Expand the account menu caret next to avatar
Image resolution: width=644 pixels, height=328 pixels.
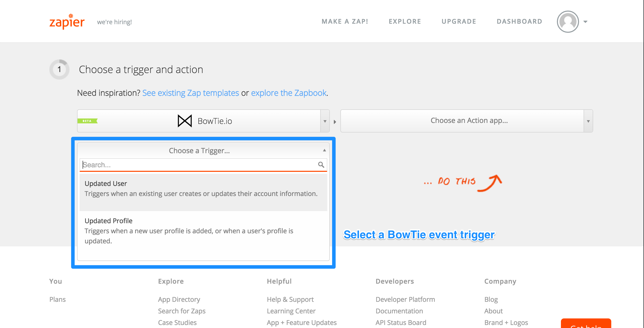click(585, 22)
